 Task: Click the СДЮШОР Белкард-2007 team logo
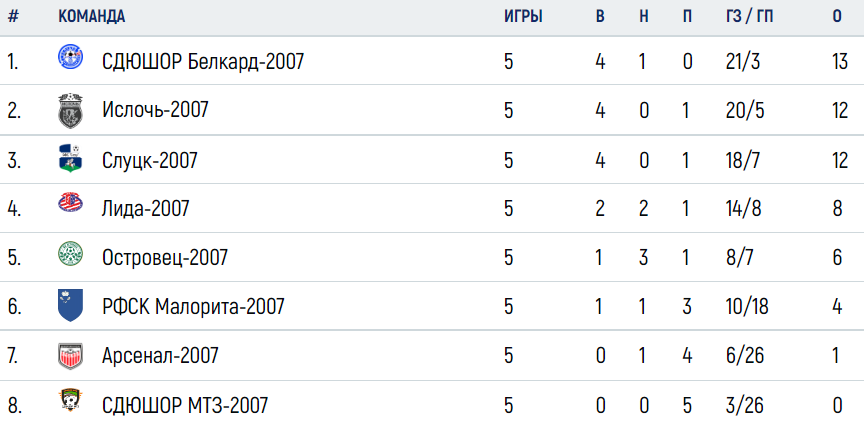point(71,58)
